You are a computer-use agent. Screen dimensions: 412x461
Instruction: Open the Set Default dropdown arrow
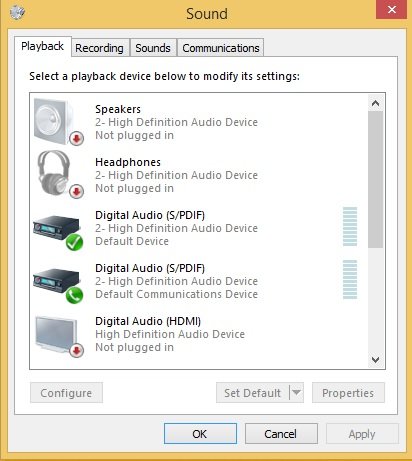(x=296, y=392)
